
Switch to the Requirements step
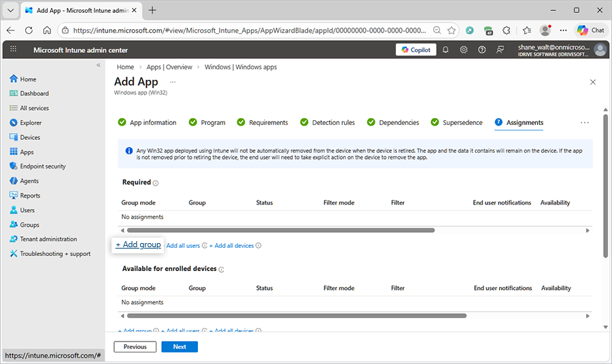point(268,123)
